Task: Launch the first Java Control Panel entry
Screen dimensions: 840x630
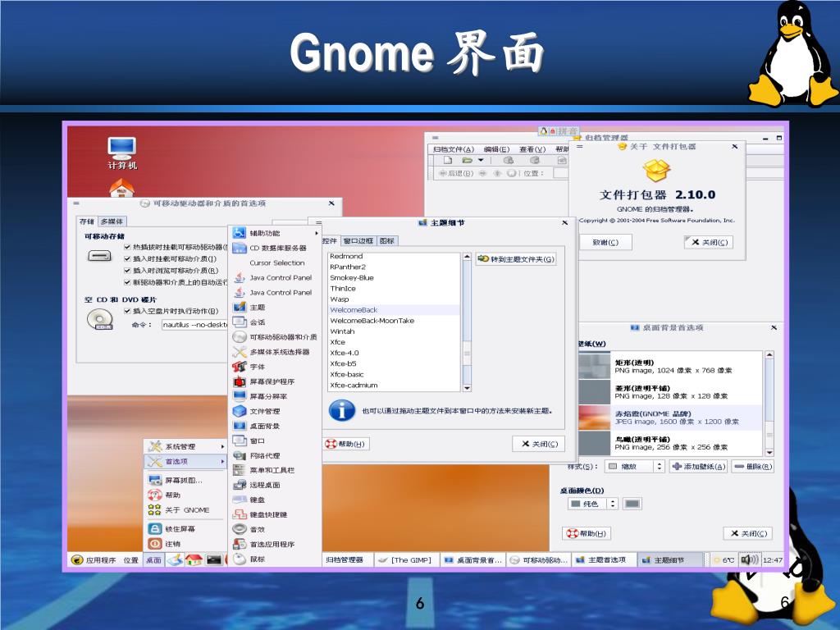Action: (275, 277)
